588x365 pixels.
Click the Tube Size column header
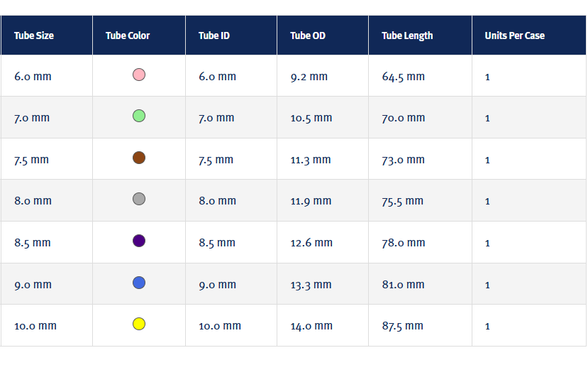34,36
